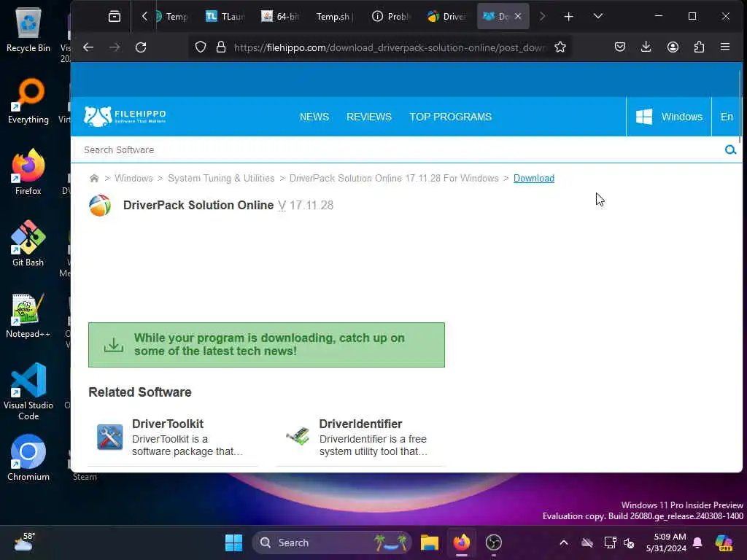The image size is (747, 560).
Task: Open the DriverToolkit related software
Action: coord(167,424)
